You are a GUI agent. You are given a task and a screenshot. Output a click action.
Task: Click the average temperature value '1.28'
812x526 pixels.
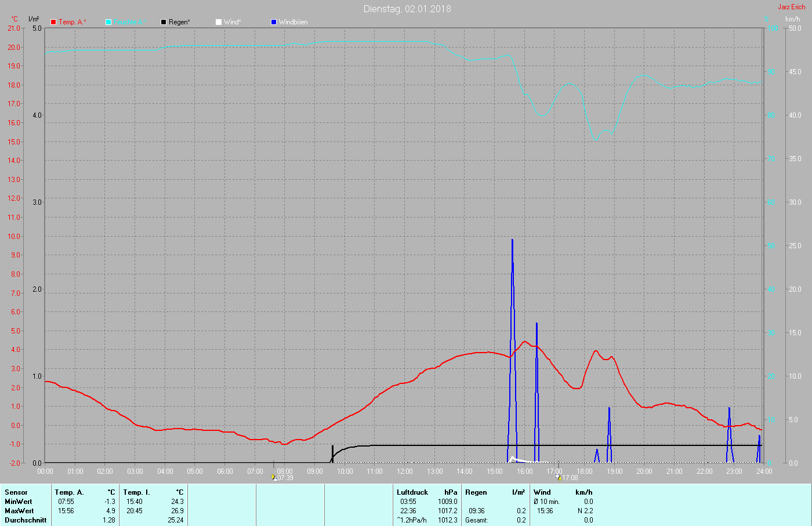coord(109,520)
